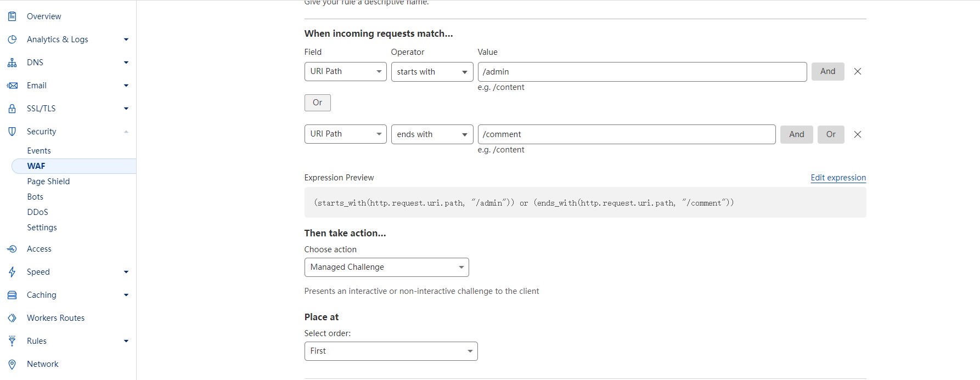This screenshot has height=380, width=980.
Task: Open the Select order dropdown
Action: [x=391, y=351]
